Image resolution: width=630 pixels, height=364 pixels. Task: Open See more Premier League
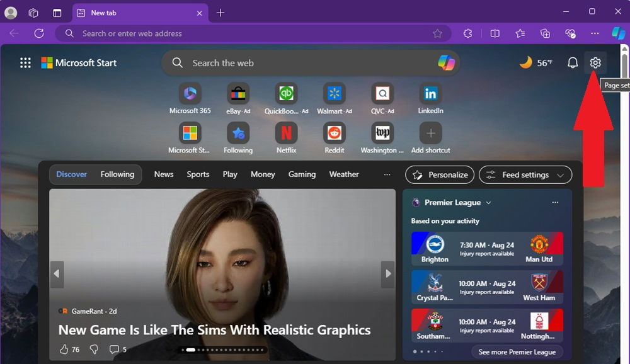click(x=517, y=352)
